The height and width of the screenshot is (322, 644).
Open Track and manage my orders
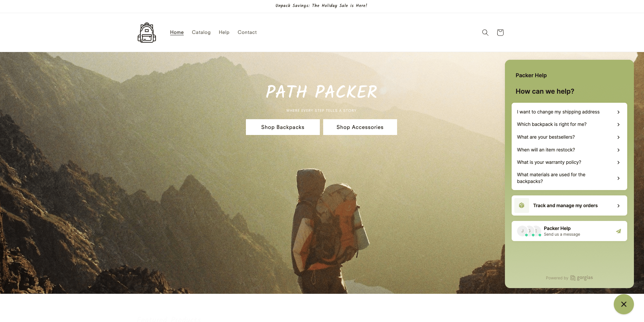(569, 205)
